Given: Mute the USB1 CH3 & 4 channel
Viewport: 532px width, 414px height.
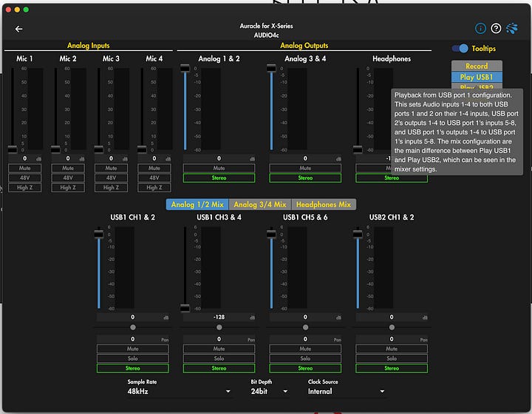Looking at the screenshot, I should [x=219, y=349].
